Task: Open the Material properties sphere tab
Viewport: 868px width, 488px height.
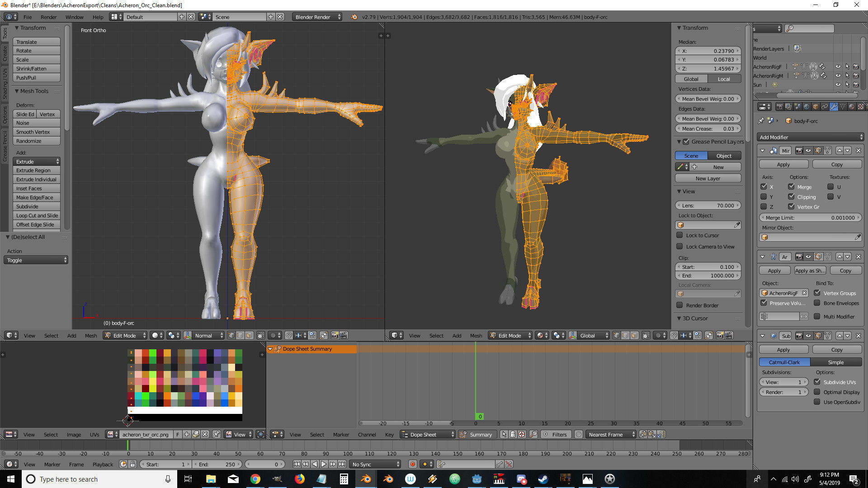Action: click(x=851, y=107)
